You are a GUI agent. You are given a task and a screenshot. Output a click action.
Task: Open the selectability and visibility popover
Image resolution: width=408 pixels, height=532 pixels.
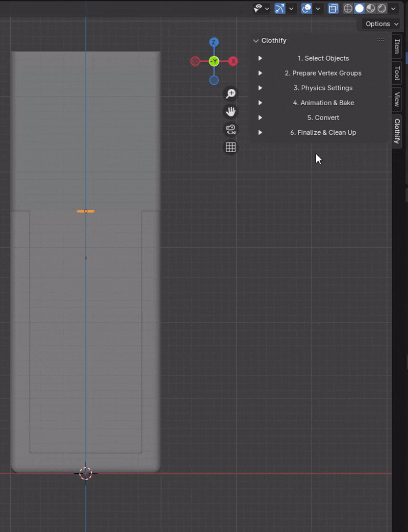pos(262,9)
